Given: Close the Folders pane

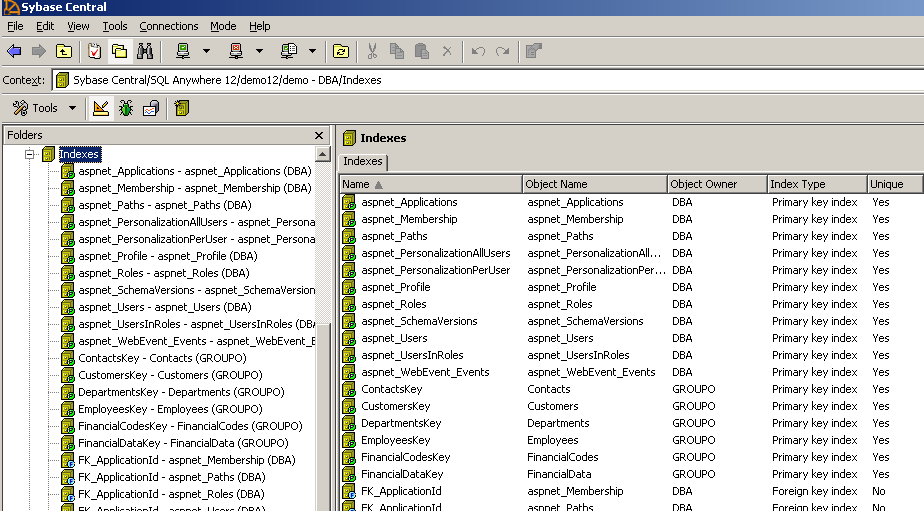Looking at the screenshot, I should click(x=319, y=135).
